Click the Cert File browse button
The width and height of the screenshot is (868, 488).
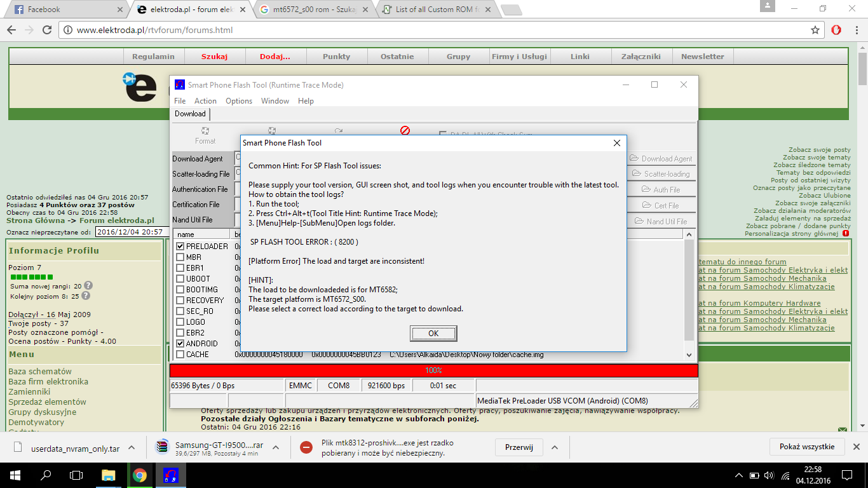point(661,205)
